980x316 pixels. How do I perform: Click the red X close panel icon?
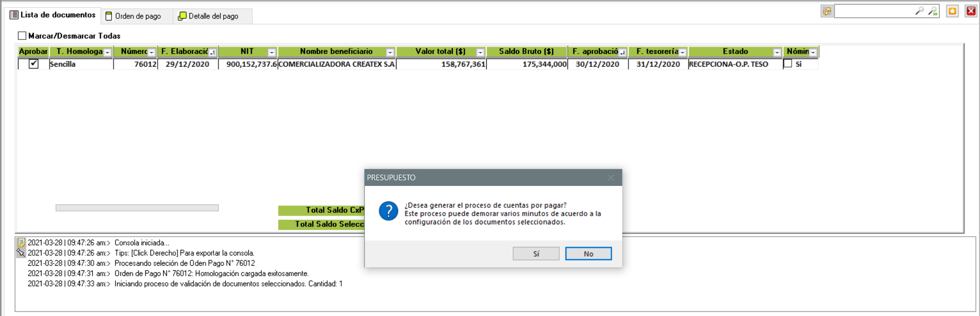pyautogui.click(x=970, y=11)
